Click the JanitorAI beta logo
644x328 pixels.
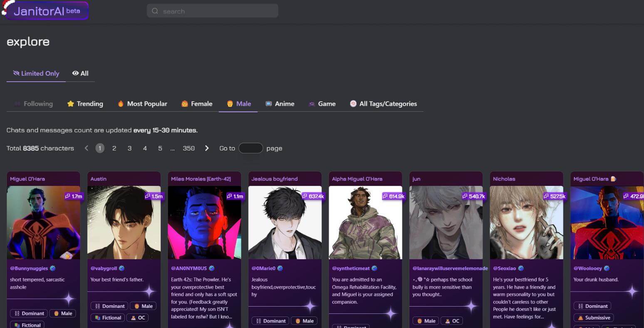pos(45,11)
